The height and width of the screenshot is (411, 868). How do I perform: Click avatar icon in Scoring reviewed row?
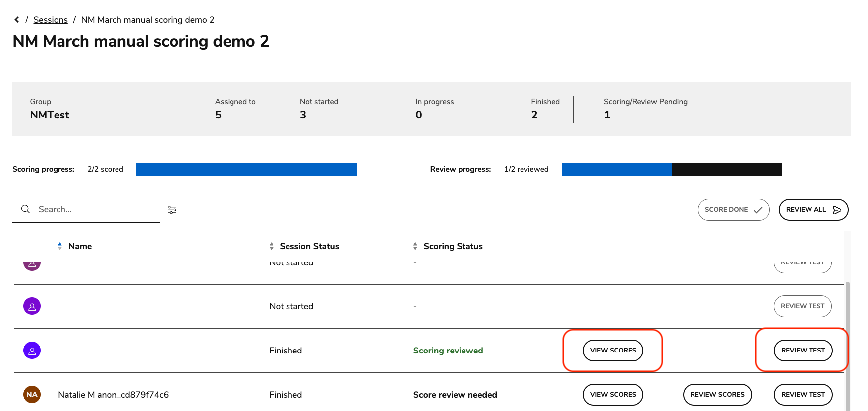tap(32, 351)
